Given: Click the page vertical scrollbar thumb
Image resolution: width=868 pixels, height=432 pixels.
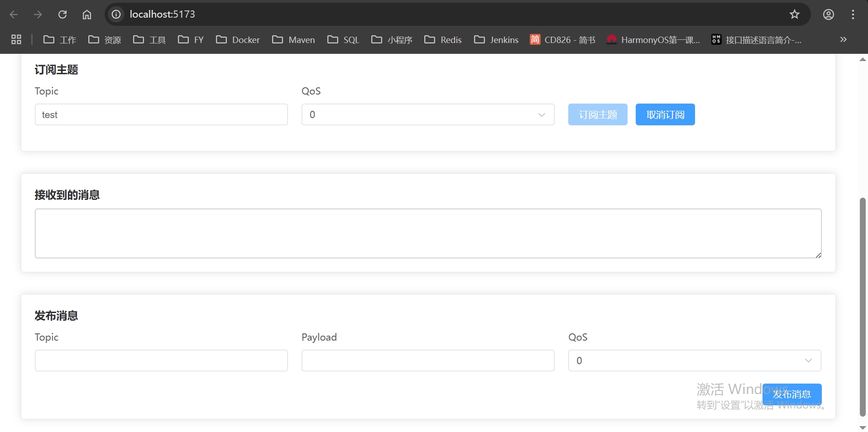Looking at the screenshot, I should 863,307.
